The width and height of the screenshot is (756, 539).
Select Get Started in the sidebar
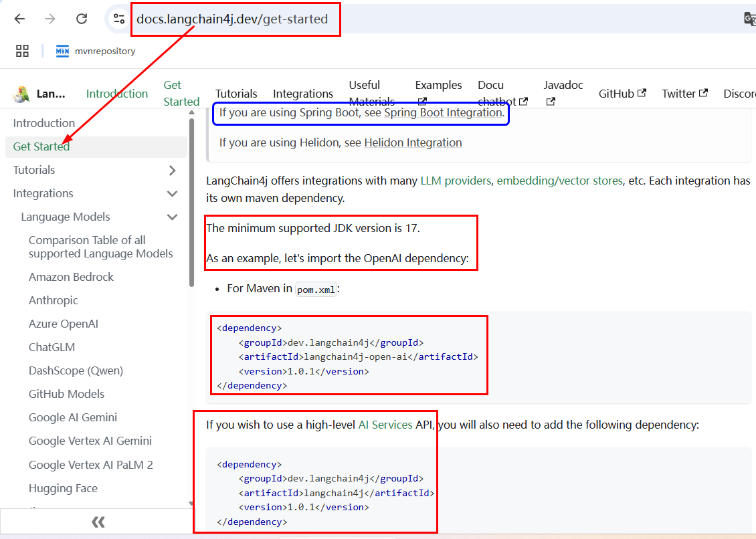tap(96, 146)
